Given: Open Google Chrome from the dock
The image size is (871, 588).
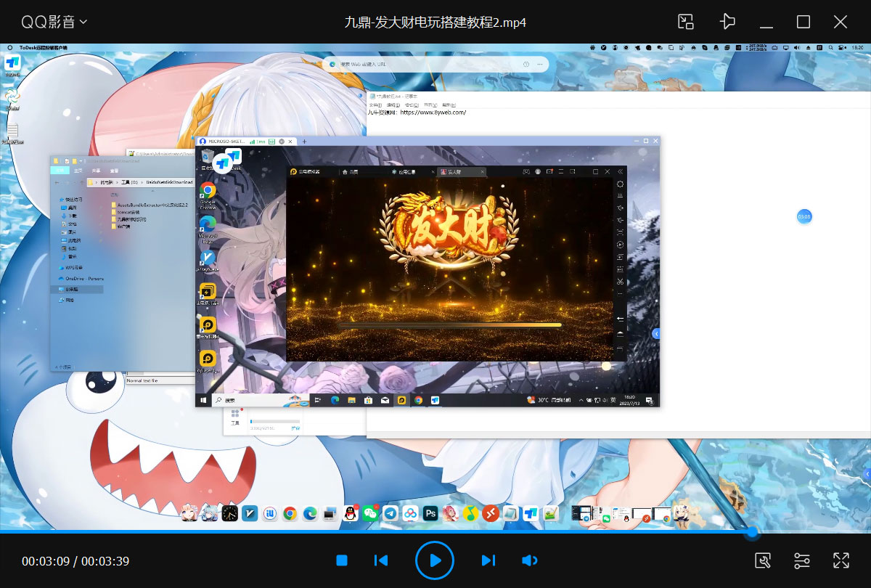Looking at the screenshot, I should [290, 514].
